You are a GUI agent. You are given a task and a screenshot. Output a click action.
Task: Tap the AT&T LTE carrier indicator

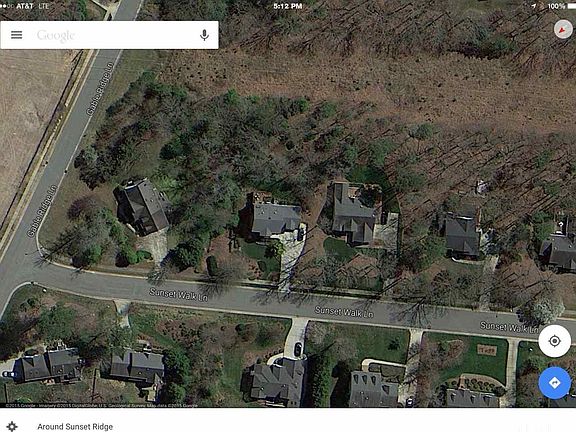(x=32, y=6)
